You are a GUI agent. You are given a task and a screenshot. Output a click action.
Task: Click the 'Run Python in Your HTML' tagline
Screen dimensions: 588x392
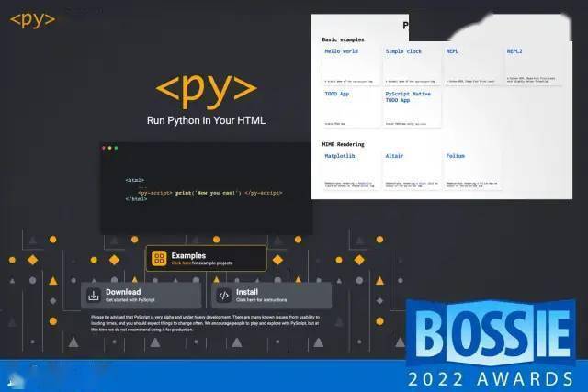click(206, 120)
